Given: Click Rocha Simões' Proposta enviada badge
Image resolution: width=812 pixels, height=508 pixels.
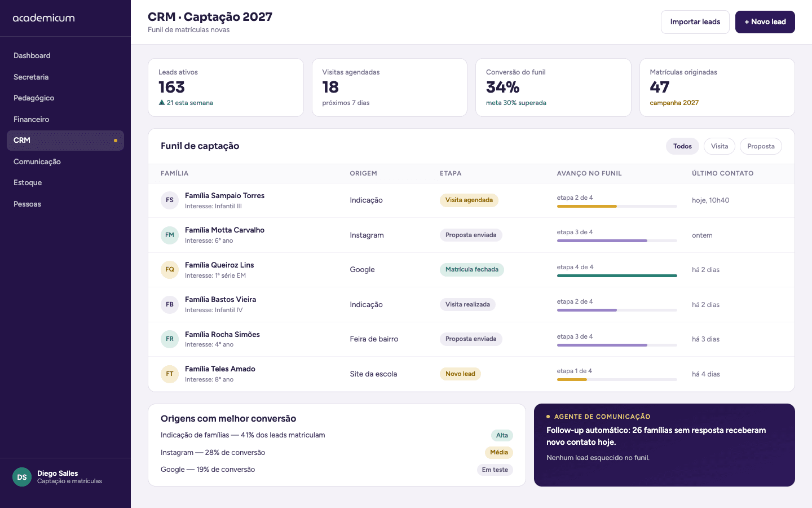Looking at the screenshot, I should (471, 339).
